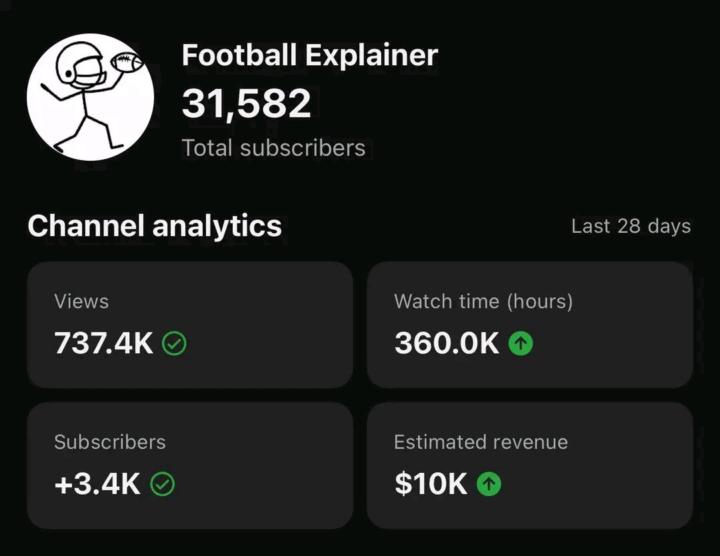The height and width of the screenshot is (556, 720).
Task: Click the Watch time (hours) title
Action: click(483, 301)
